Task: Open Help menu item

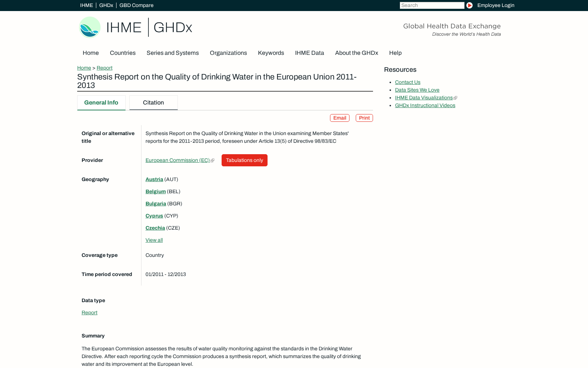Action: 395,53
